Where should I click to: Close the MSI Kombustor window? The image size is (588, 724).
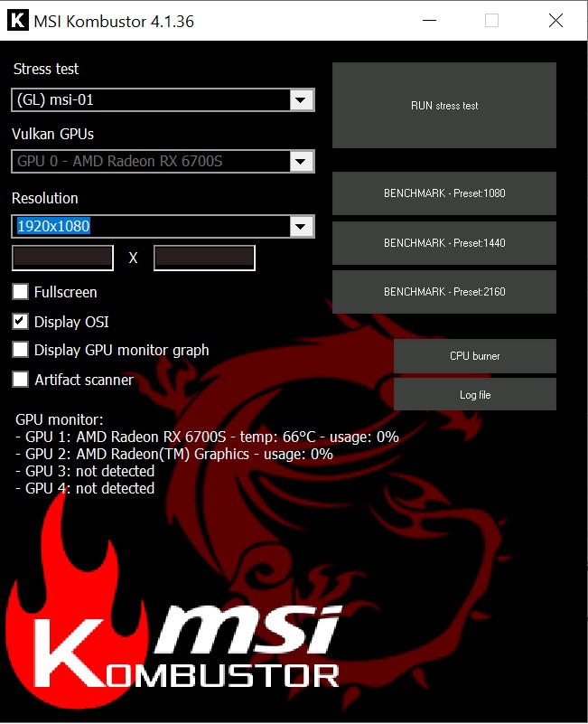pyautogui.click(x=555, y=20)
